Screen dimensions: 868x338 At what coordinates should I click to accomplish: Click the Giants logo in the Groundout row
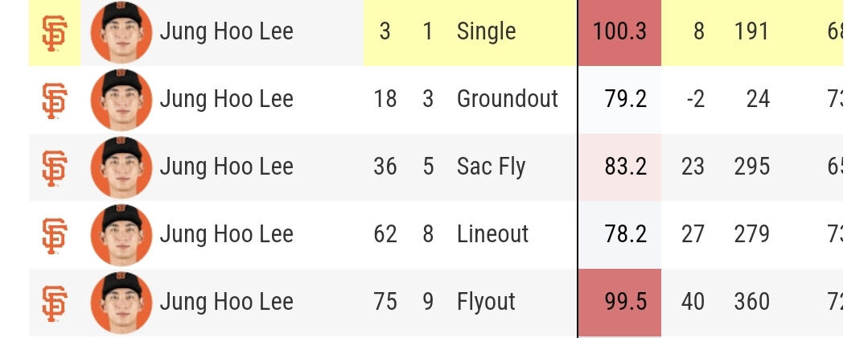(x=54, y=101)
